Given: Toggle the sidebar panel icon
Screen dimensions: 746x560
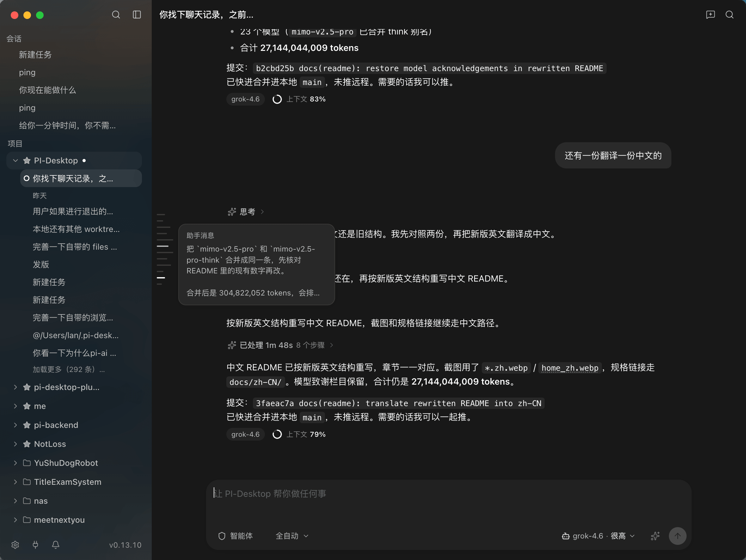Looking at the screenshot, I should (x=137, y=15).
